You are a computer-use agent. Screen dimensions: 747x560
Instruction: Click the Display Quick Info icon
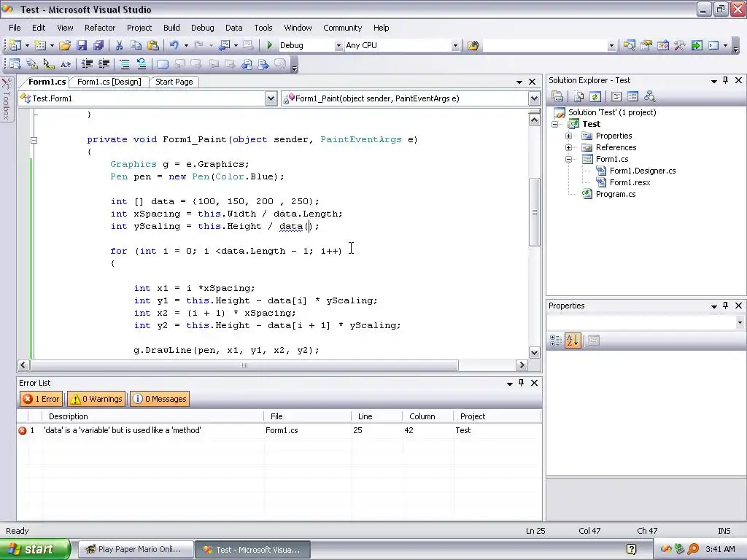pyautogui.click(x=49, y=64)
